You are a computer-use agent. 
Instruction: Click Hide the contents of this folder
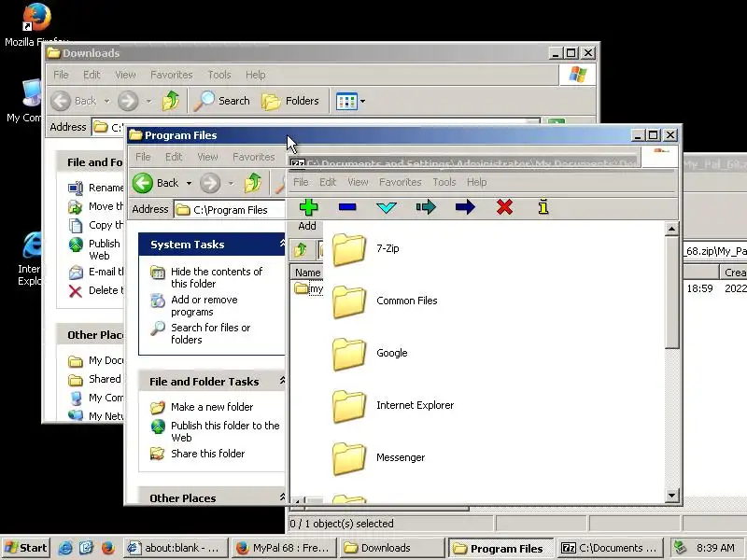pyautogui.click(x=206, y=277)
